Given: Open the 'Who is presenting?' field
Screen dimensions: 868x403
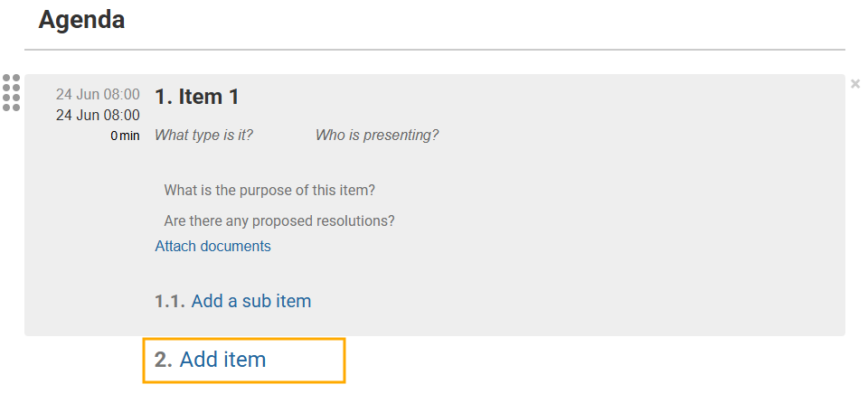Looking at the screenshot, I should click(x=377, y=136).
